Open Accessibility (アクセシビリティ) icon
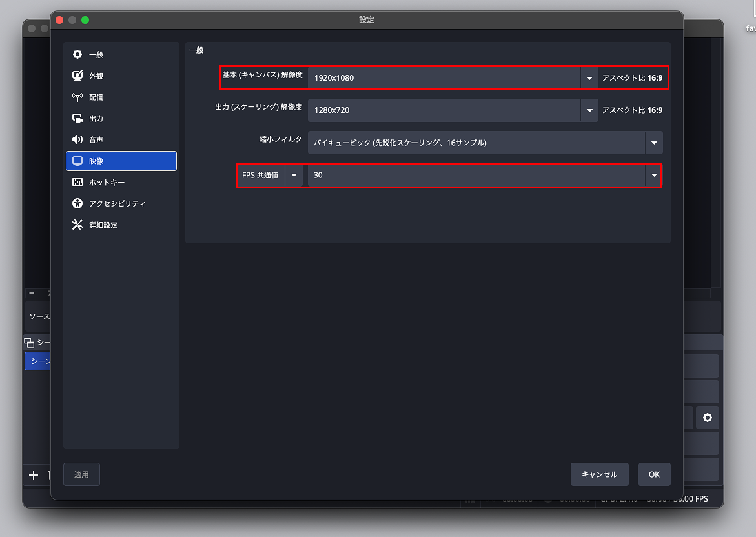The image size is (756, 537). (x=77, y=204)
